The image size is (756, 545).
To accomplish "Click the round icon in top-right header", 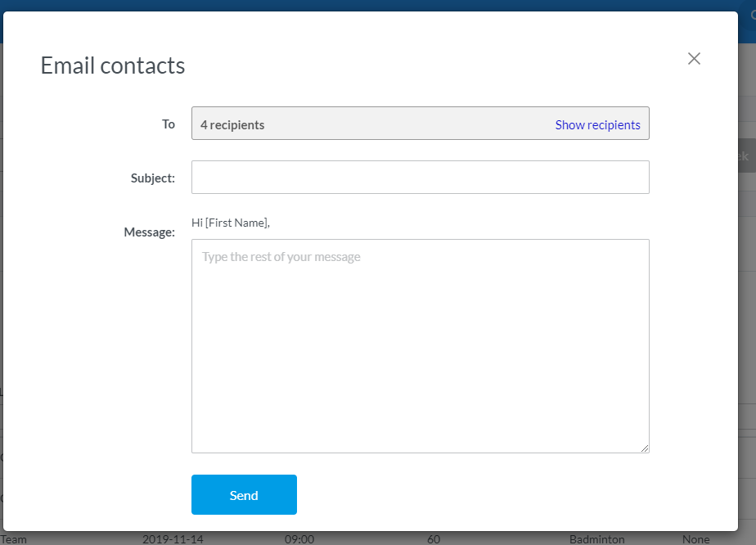I will coord(752,14).
